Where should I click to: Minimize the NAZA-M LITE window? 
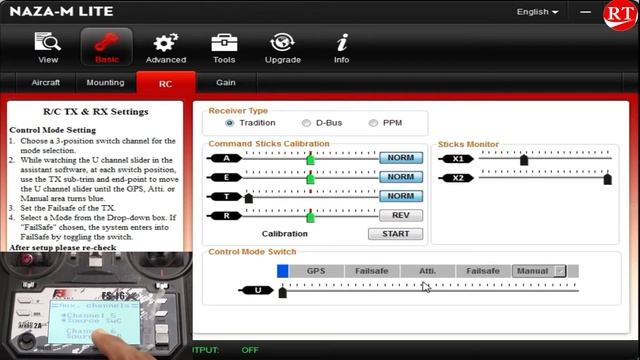coord(585,12)
